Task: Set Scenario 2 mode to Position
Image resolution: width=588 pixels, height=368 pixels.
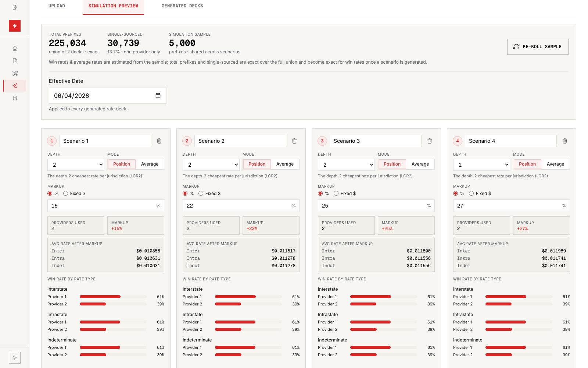Action: pyautogui.click(x=257, y=164)
